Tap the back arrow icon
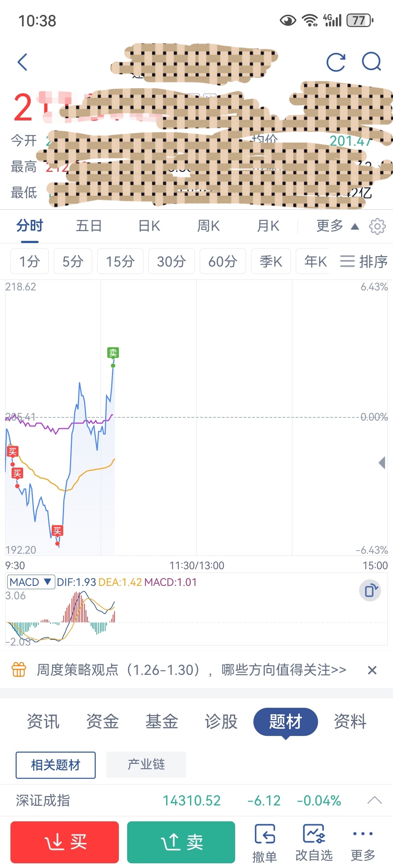 tap(22, 62)
